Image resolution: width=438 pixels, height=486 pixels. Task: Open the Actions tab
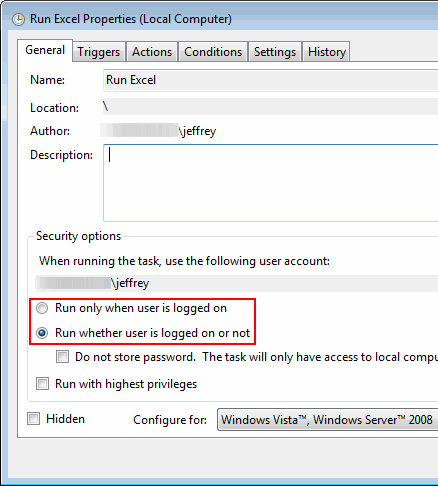coord(152,52)
